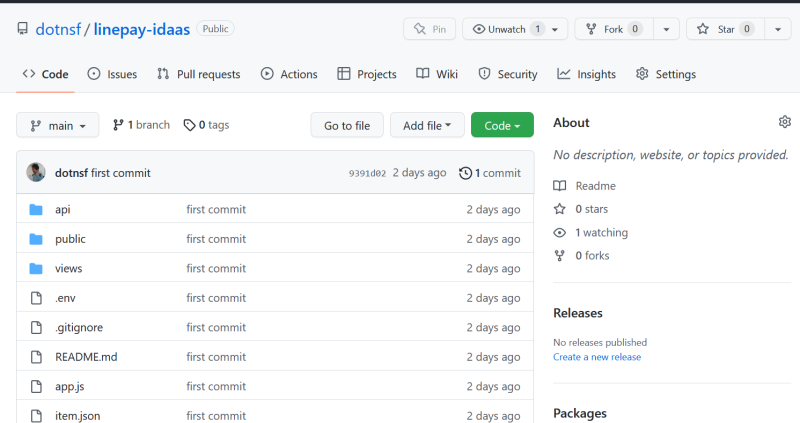Image resolution: width=800 pixels, height=423 pixels.
Task: Click the tags label icon
Action: coord(190,125)
